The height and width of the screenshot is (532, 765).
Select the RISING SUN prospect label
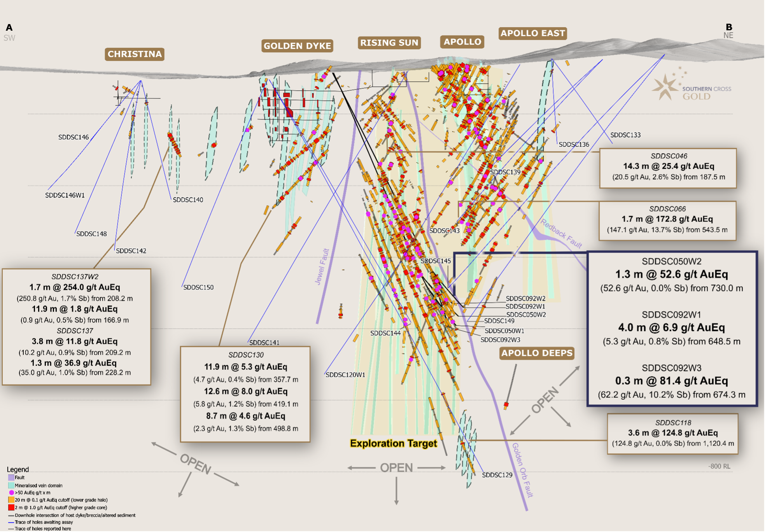pos(389,43)
